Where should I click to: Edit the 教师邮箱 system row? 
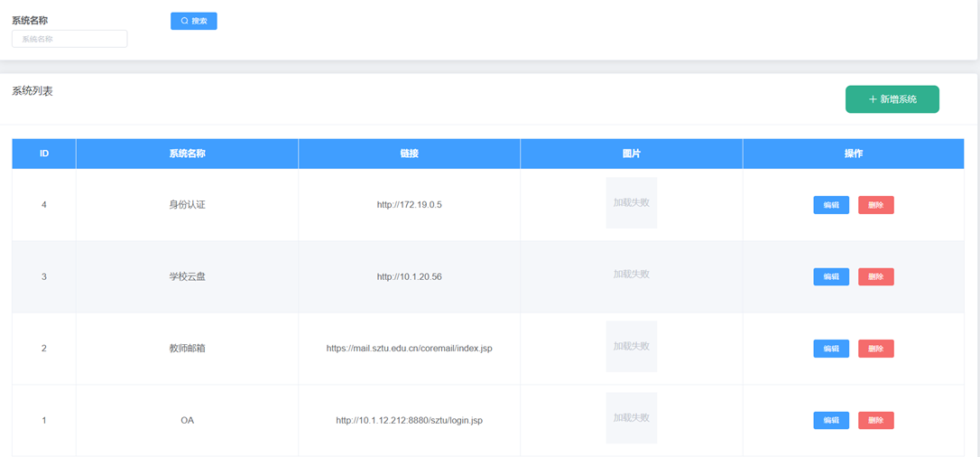tap(830, 349)
